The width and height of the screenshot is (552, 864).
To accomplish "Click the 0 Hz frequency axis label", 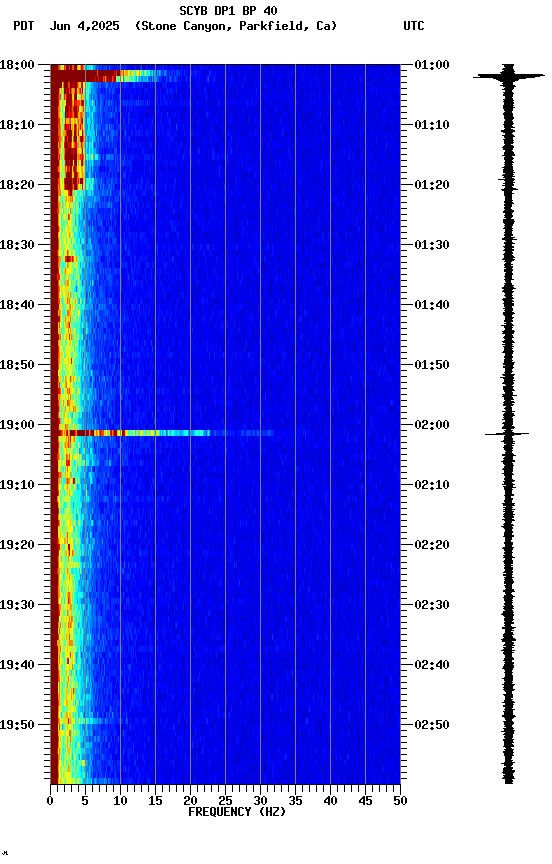I will [x=50, y=801].
